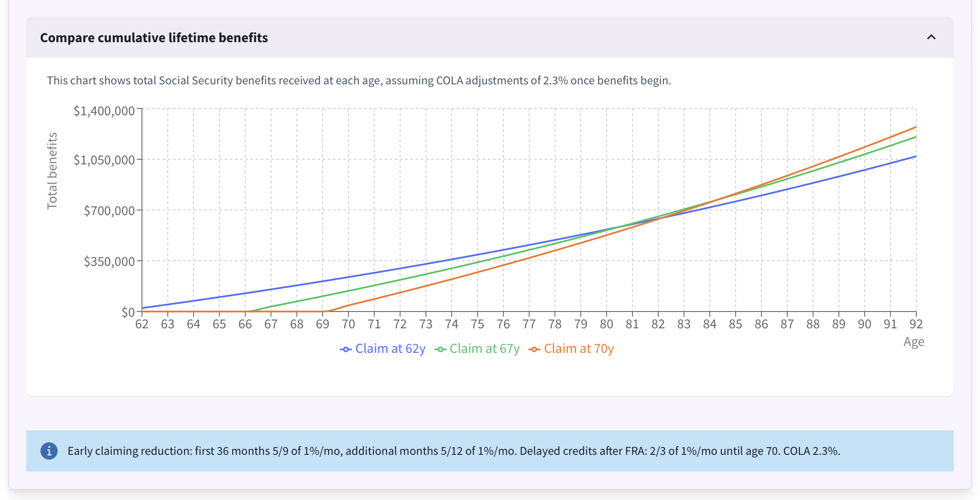Click the blue Claim at 62y legend marker
Viewport: 980px width, 500px height.
(345, 349)
